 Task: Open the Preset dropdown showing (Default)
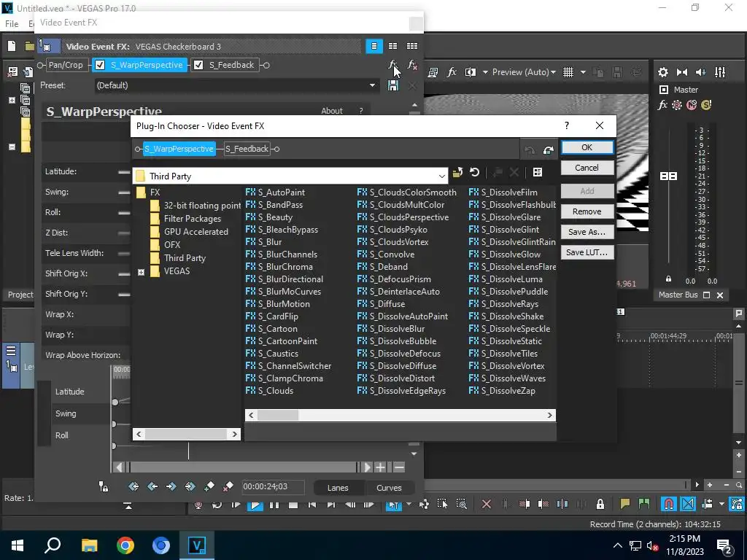236,86
